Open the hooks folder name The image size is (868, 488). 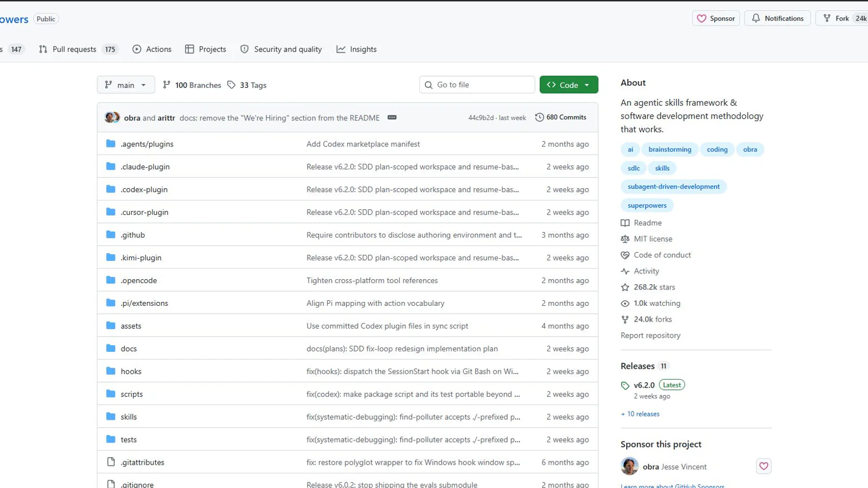(131, 371)
